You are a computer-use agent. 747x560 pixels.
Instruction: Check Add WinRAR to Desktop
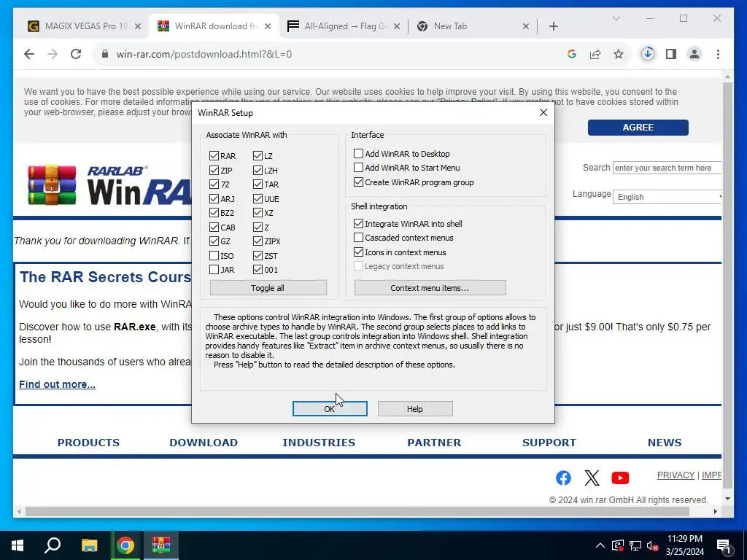[358, 153]
